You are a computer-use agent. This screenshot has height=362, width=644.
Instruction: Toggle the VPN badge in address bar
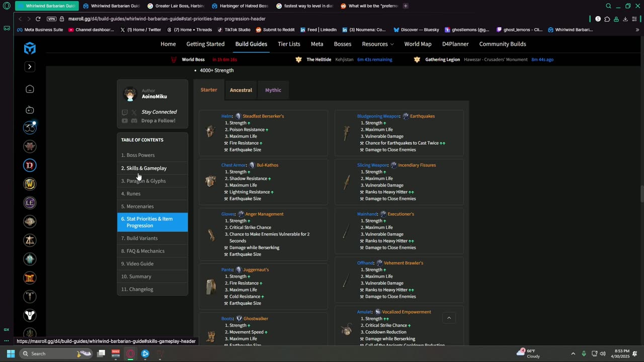coord(51,19)
